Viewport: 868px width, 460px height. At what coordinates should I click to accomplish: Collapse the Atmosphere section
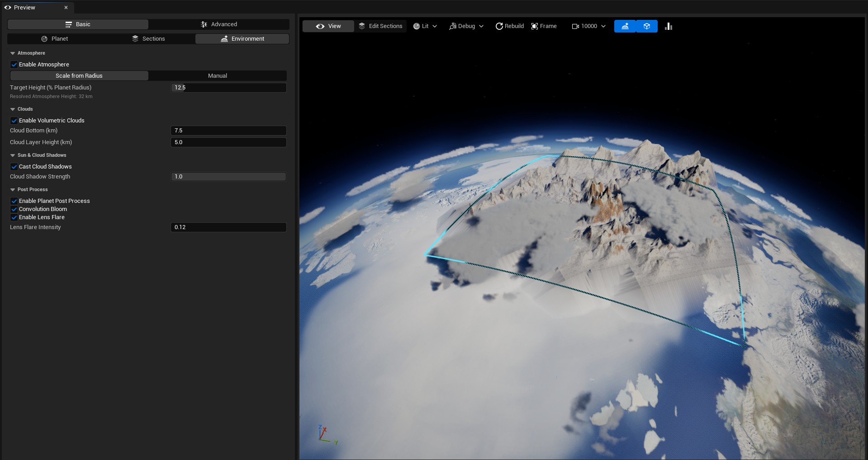[x=13, y=53]
